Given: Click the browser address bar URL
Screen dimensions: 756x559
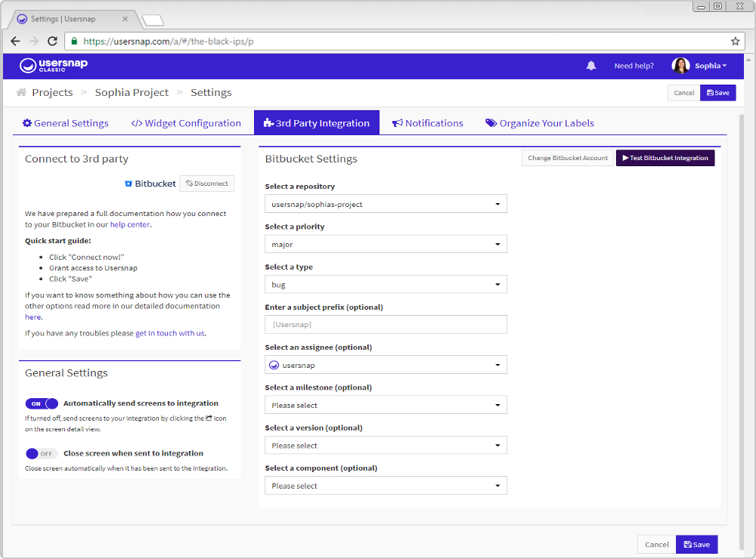Looking at the screenshot, I should (169, 42).
